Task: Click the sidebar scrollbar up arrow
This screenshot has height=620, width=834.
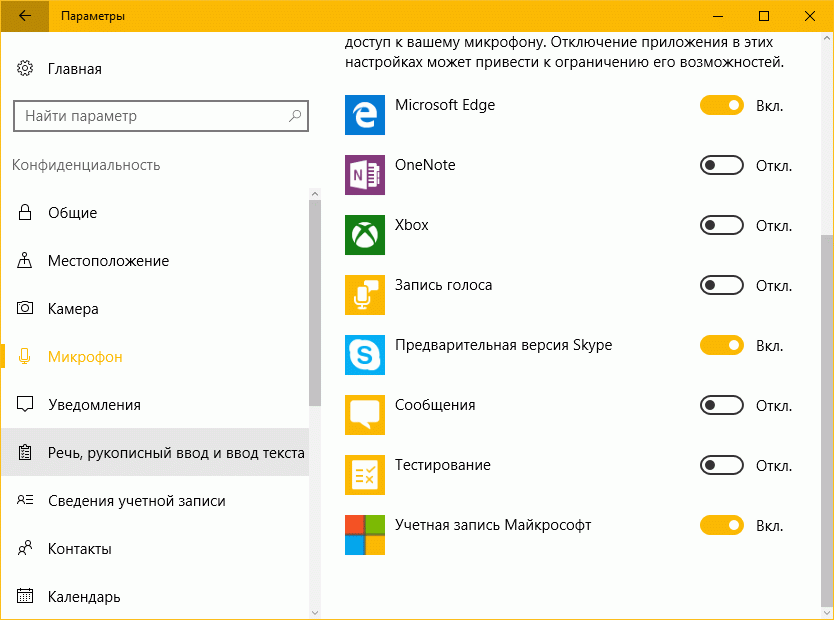Action: point(315,194)
